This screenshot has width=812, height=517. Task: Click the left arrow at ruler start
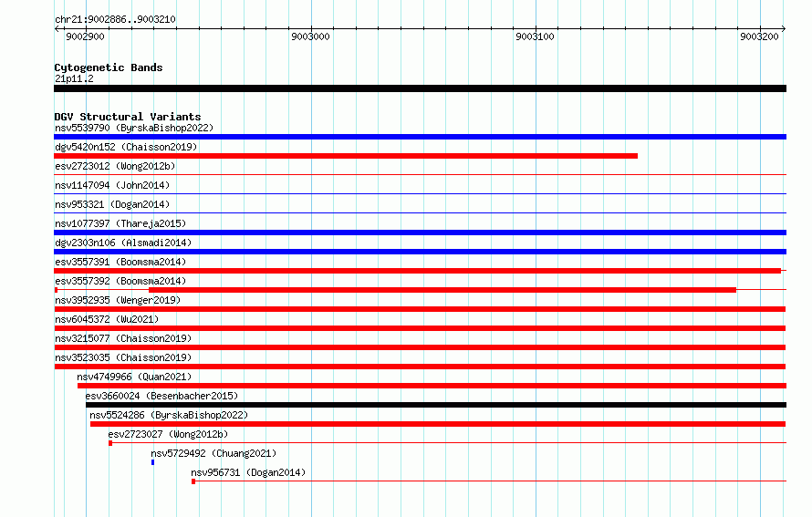coord(57,29)
